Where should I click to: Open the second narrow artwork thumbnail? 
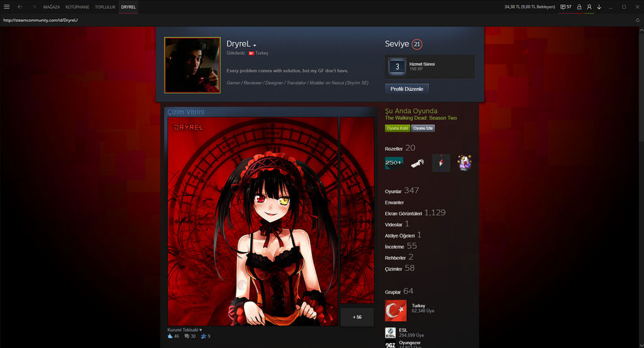[357, 210]
